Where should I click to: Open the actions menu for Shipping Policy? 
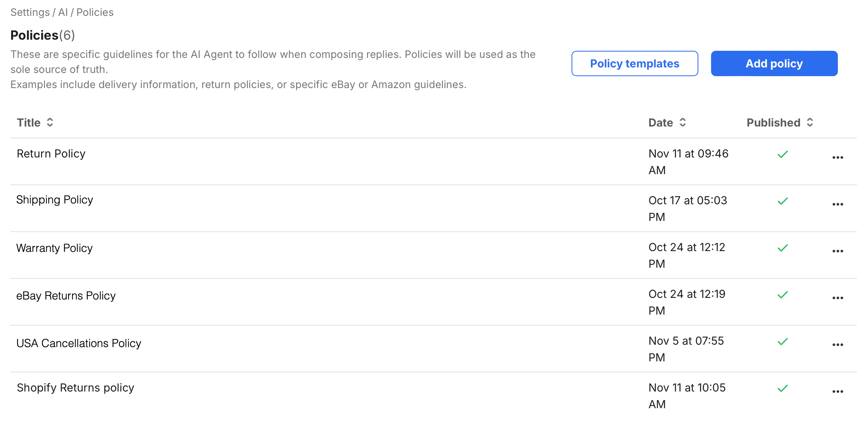pyautogui.click(x=837, y=204)
